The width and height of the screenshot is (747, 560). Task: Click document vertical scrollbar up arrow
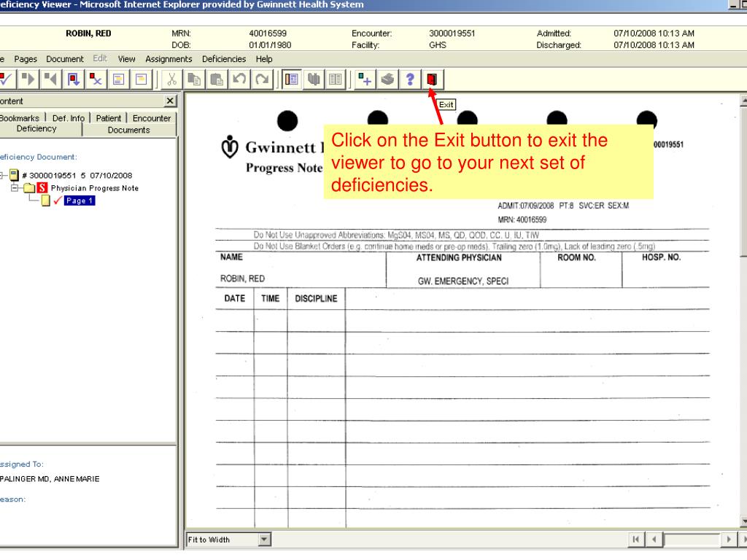point(743,101)
